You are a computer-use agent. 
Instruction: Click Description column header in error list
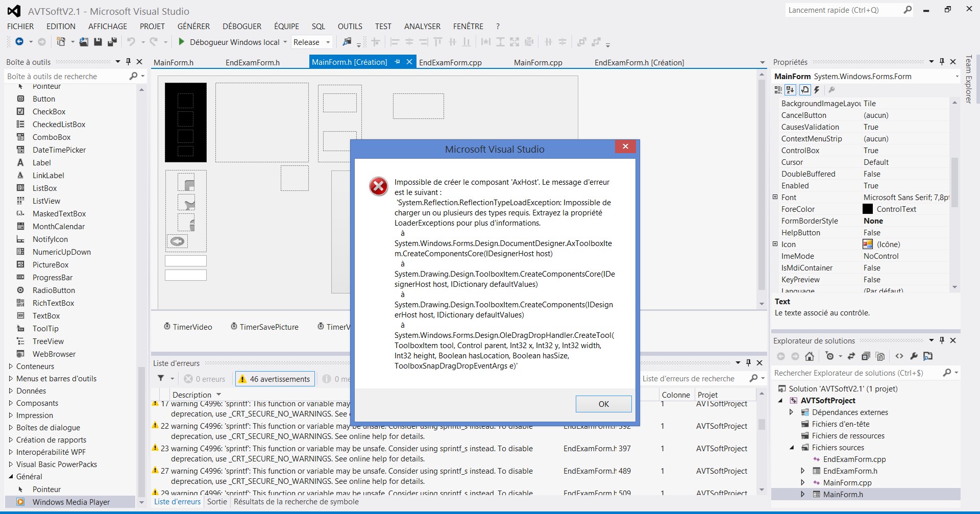click(x=192, y=395)
